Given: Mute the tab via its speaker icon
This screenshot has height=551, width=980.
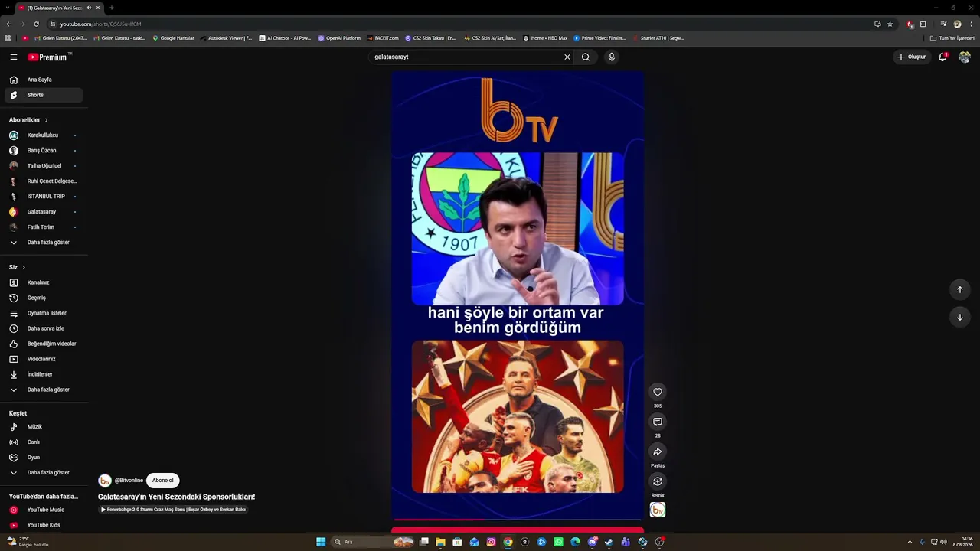Looking at the screenshot, I should pyautogui.click(x=89, y=8).
